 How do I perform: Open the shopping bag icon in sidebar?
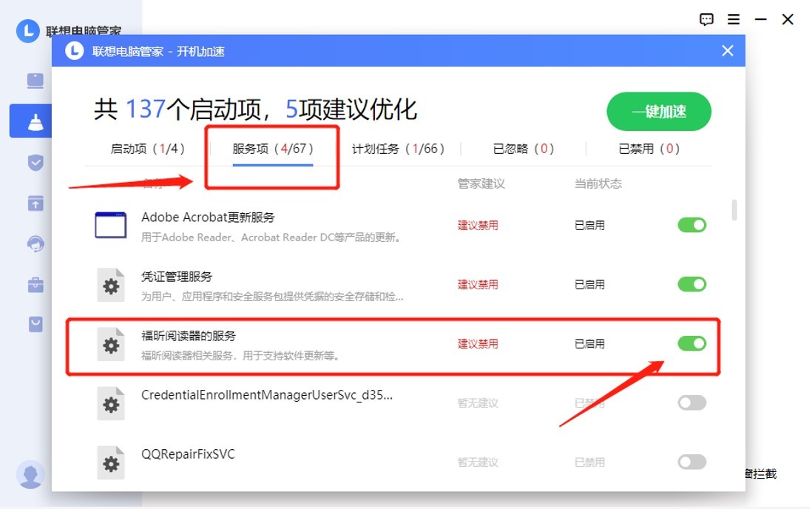pos(35,325)
